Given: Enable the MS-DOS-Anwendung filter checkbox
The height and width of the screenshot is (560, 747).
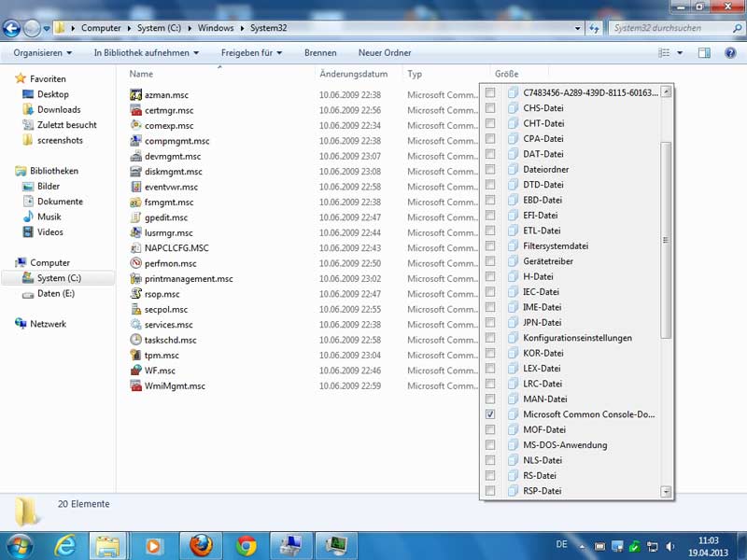Looking at the screenshot, I should pyautogui.click(x=490, y=445).
